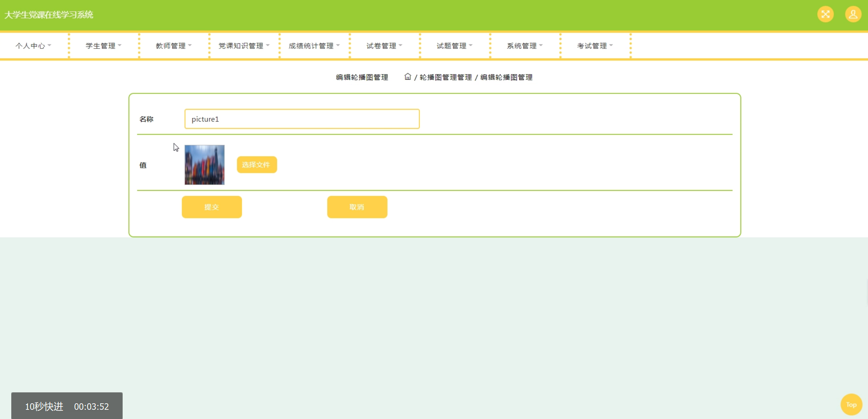Image resolution: width=868 pixels, height=419 pixels.
Task: Click the home icon in breadcrumb
Action: (408, 77)
